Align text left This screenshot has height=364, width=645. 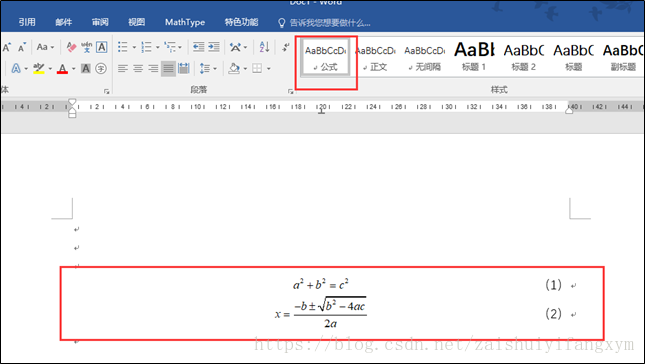(123, 68)
